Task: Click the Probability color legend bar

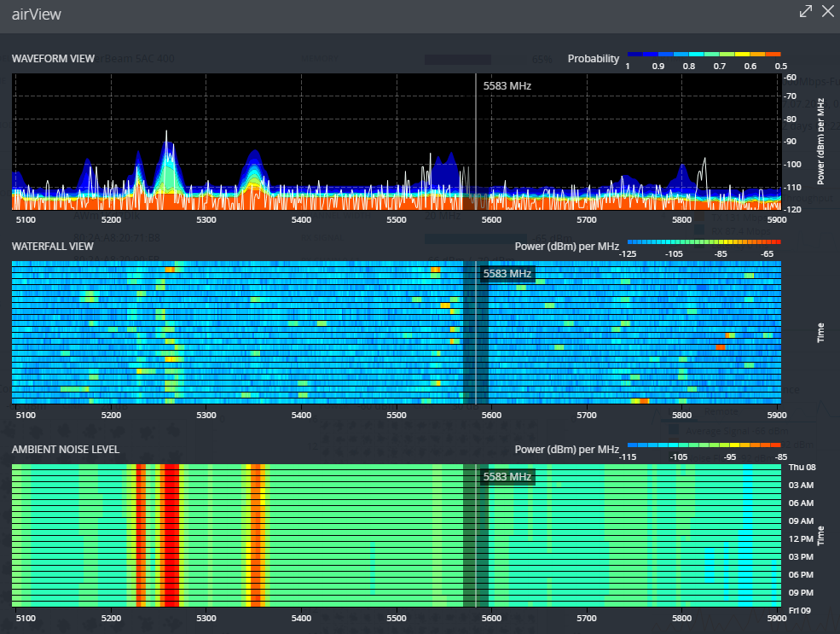Action: 704,54
